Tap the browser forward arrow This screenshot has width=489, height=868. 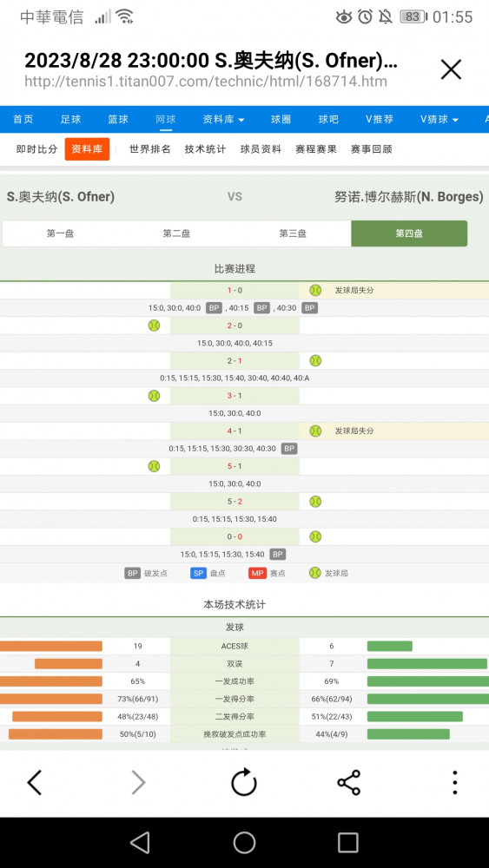[x=138, y=783]
